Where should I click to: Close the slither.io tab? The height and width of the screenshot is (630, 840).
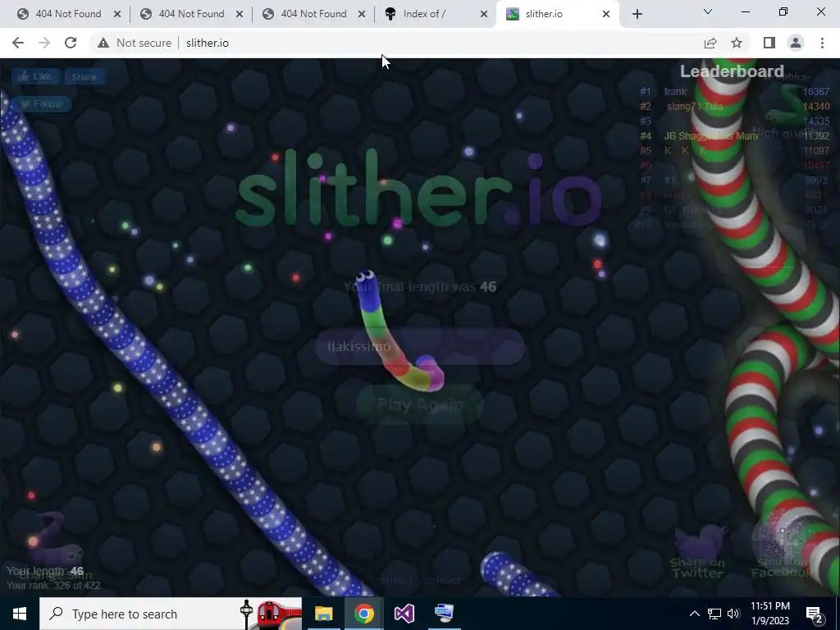click(x=606, y=15)
